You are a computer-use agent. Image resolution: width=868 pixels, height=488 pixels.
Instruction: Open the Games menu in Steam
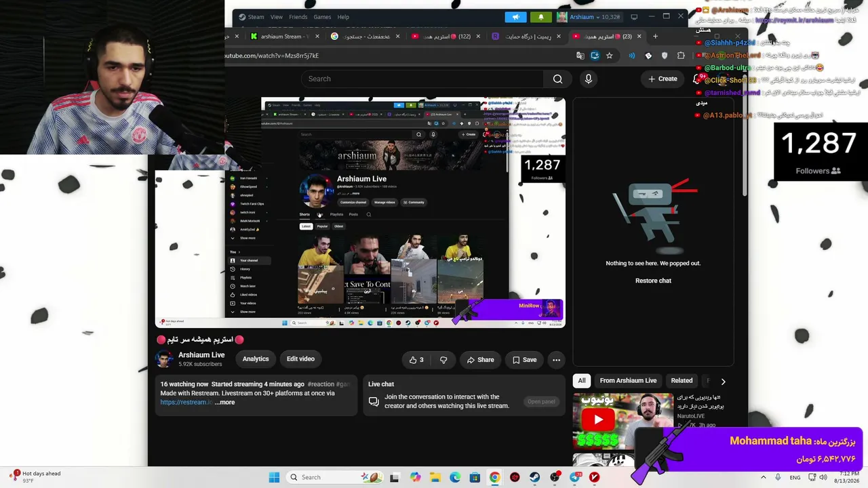322,17
